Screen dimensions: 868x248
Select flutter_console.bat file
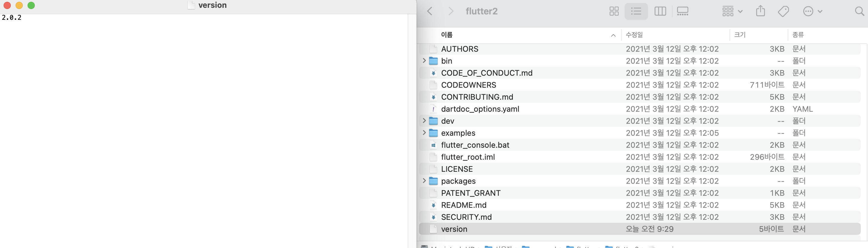pyautogui.click(x=640, y=145)
